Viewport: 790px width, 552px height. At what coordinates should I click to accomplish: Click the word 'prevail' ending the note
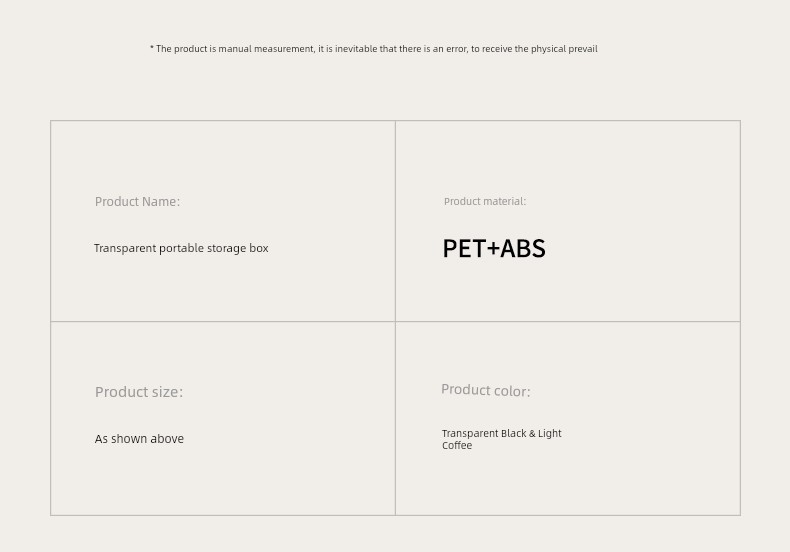pos(583,49)
